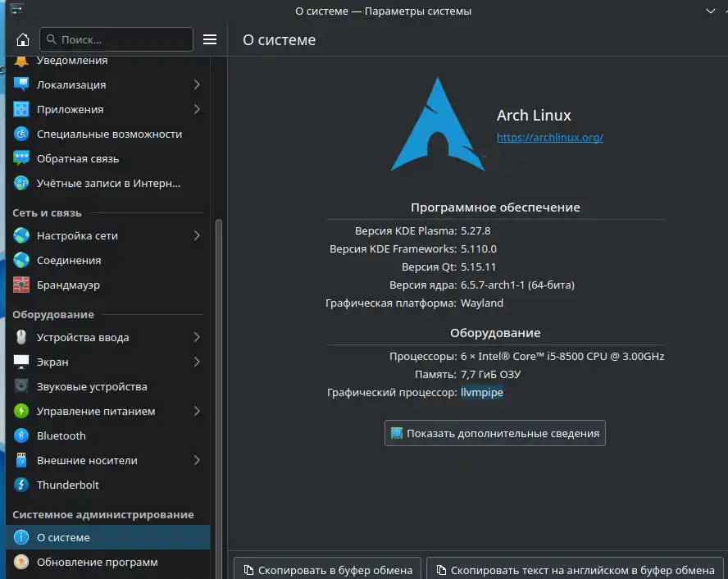The image size is (728, 579).
Task: Click the mouse icon for Устройства ввода
Action: click(21, 337)
